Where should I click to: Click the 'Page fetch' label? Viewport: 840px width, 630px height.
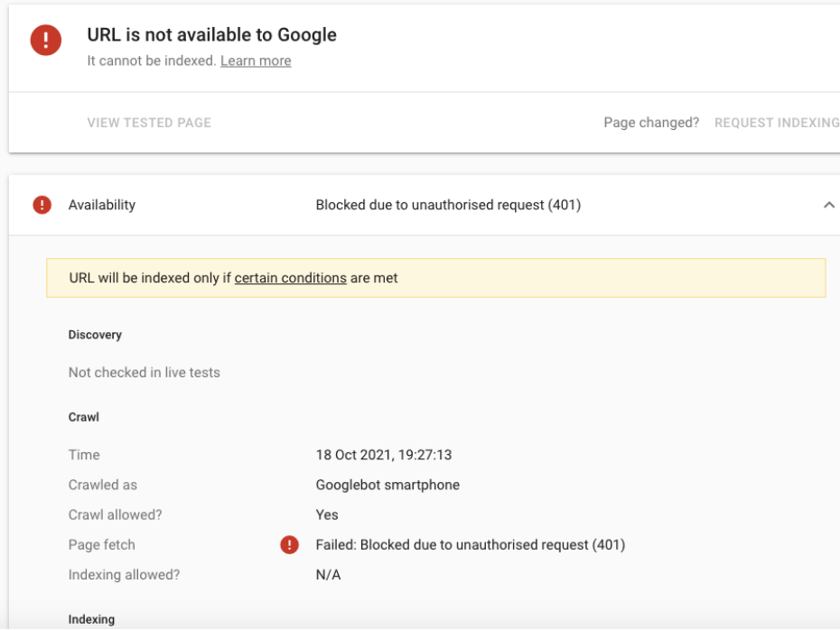(101, 545)
